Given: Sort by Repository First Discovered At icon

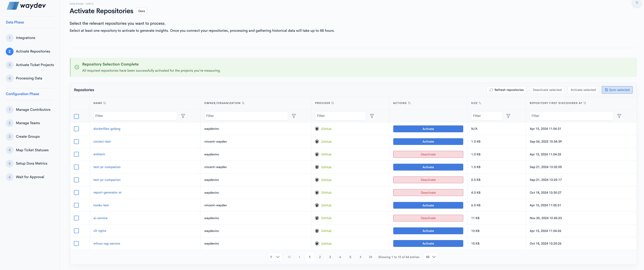Looking at the screenshot, I should pyautogui.click(x=584, y=103).
